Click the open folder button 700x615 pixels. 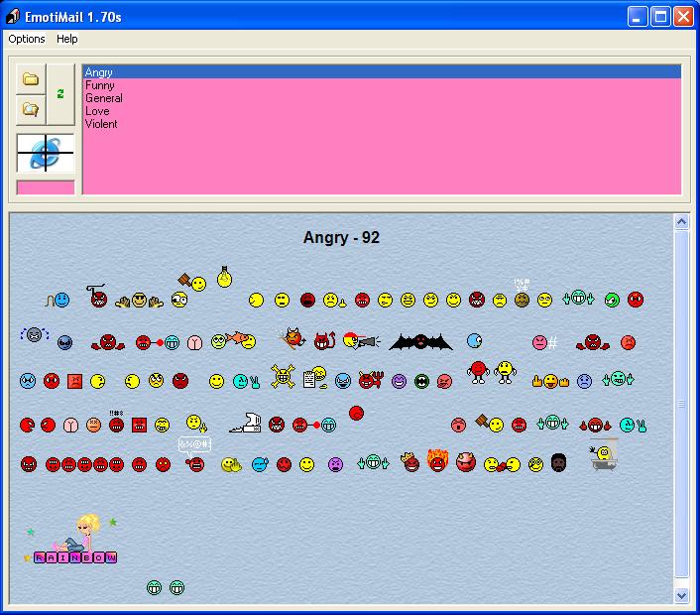tap(31, 79)
